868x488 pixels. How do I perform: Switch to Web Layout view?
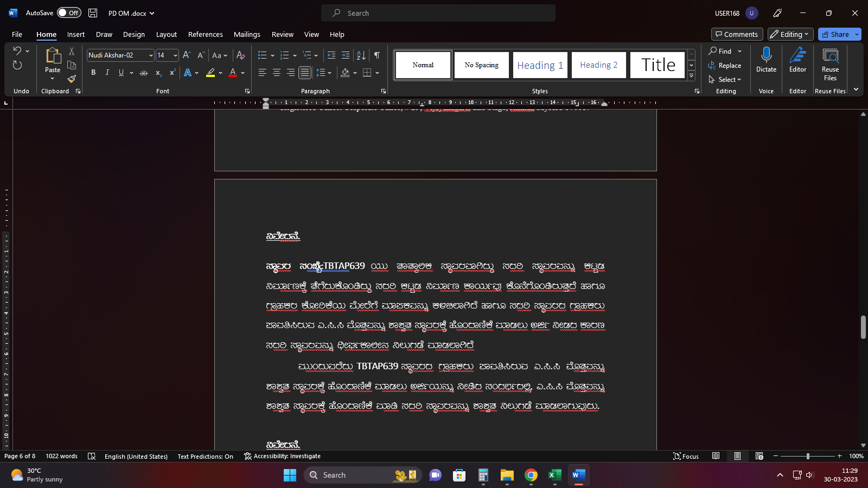coord(759,456)
